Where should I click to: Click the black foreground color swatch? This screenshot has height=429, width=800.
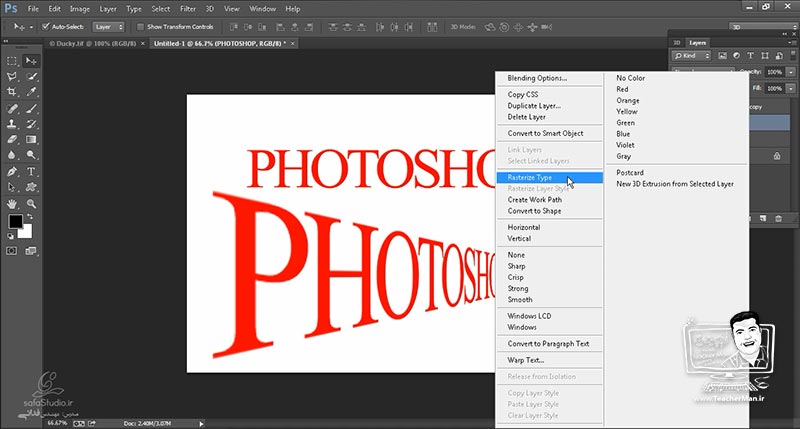tap(14, 221)
